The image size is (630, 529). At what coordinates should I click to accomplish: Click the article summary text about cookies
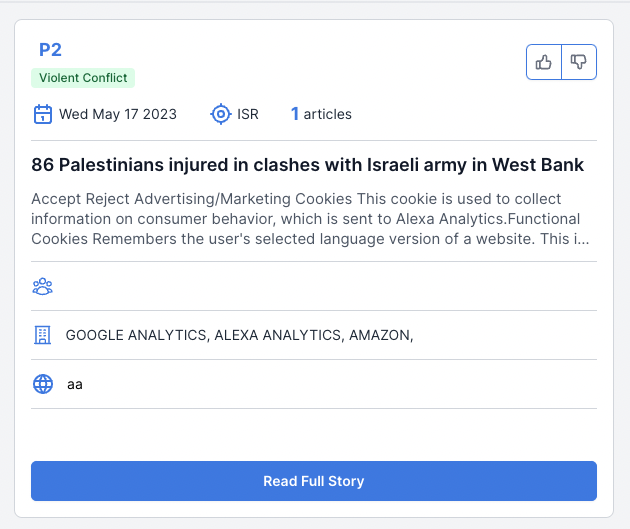pyautogui.click(x=310, y=219)
